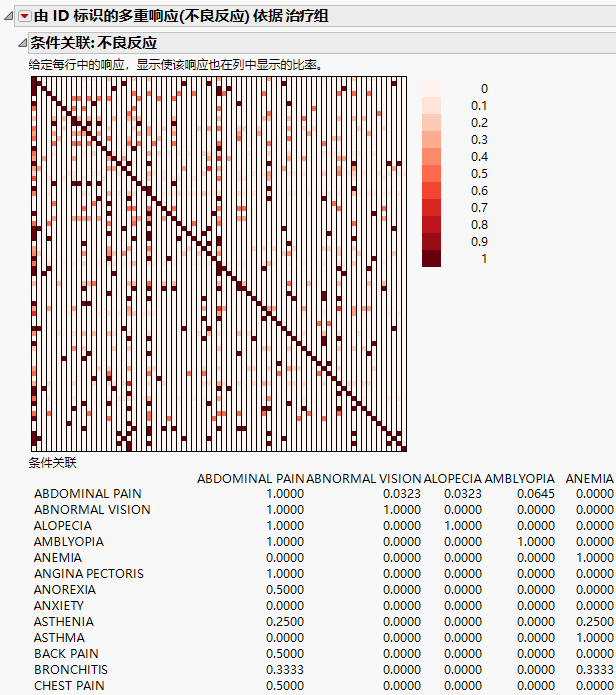
Task: Select the ANOREXIA row label
Action: click(x=65, y=590)
